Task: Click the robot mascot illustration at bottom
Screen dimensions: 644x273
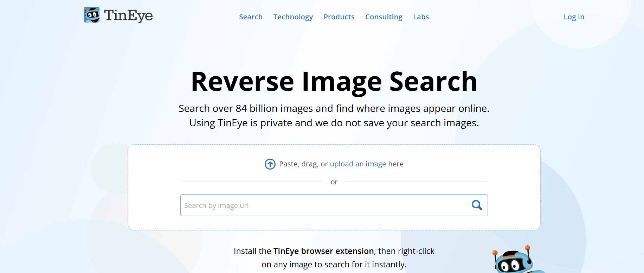Action: [x=517, y=260]
